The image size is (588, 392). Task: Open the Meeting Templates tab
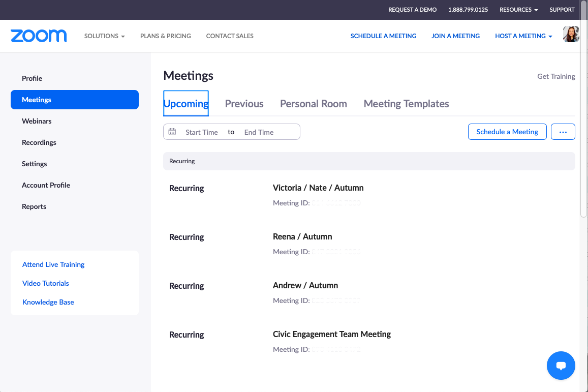click(406, 104)
